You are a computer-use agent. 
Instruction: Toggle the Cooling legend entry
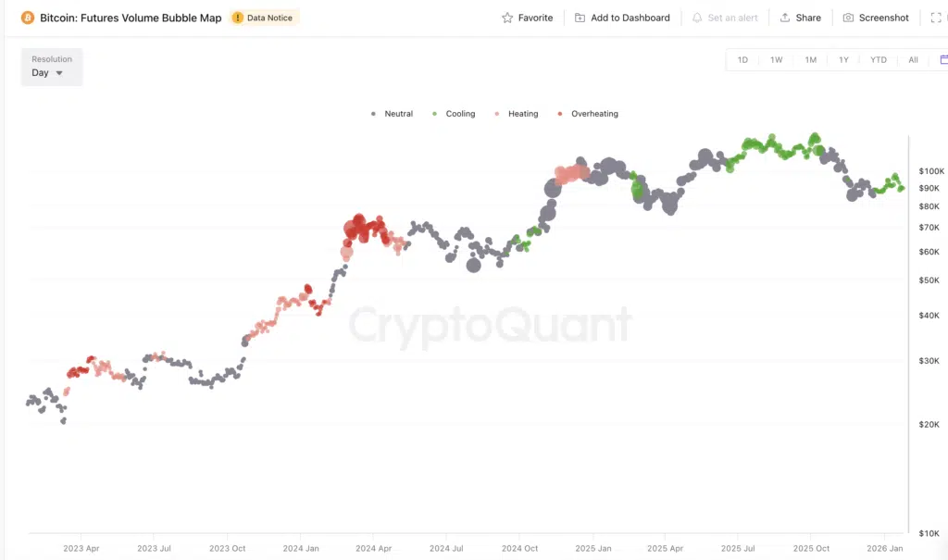459,113
